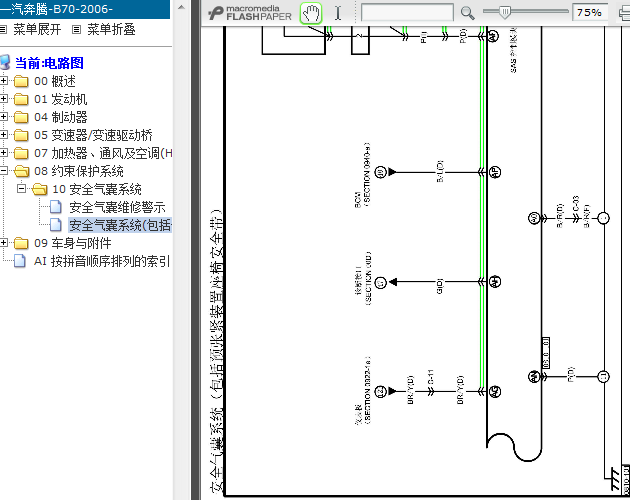Screen dimensions: 630x500
Task: Expand the 05 变速器/变速驱动桥 node
Action: 4,135
